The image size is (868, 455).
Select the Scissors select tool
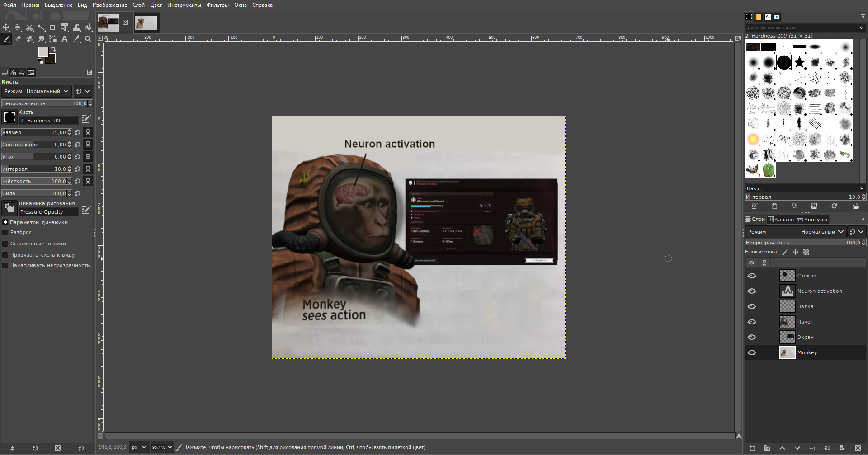29,27
